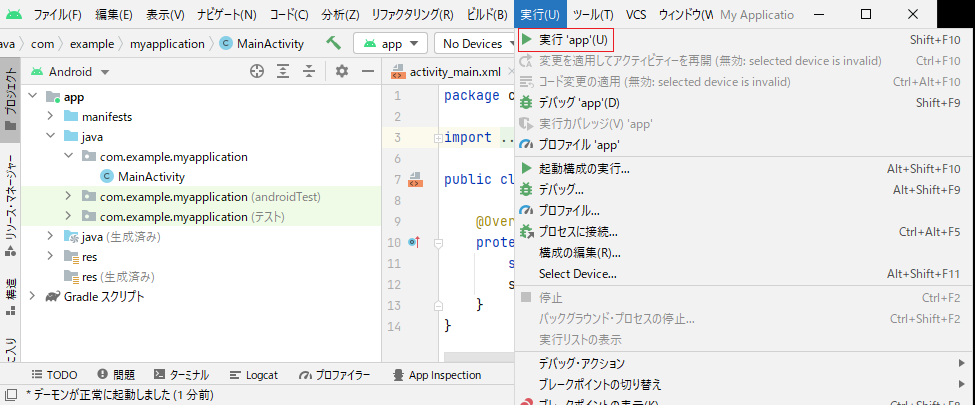Select プロファイル 'app' menu entry
The width and height of the screenshot is (975, 405).
tap(744, 144)
